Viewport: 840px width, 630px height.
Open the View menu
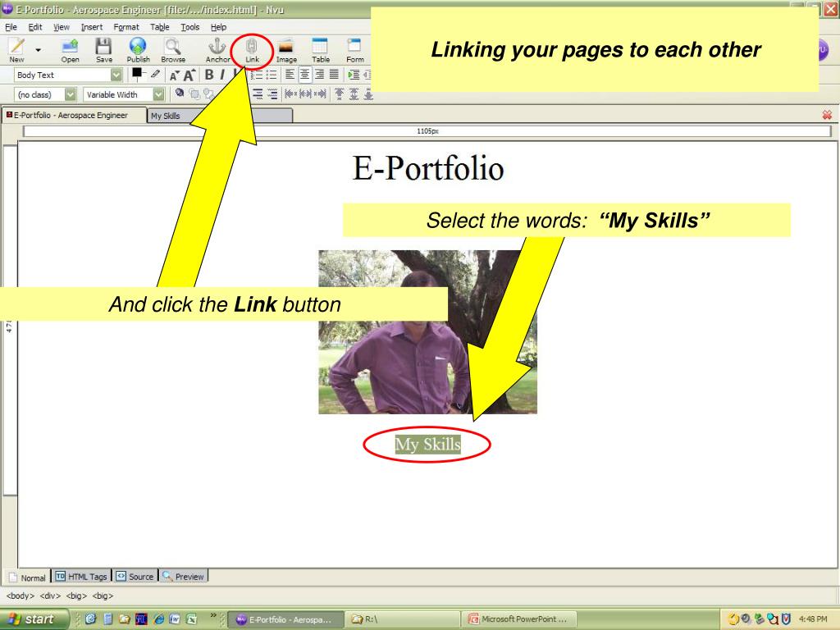click(62, 27)
